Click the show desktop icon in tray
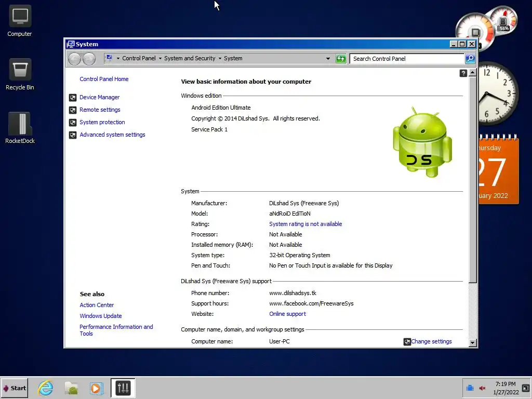Image resolution: width=532 pixels, height=399 pixels. coord(526,388)
